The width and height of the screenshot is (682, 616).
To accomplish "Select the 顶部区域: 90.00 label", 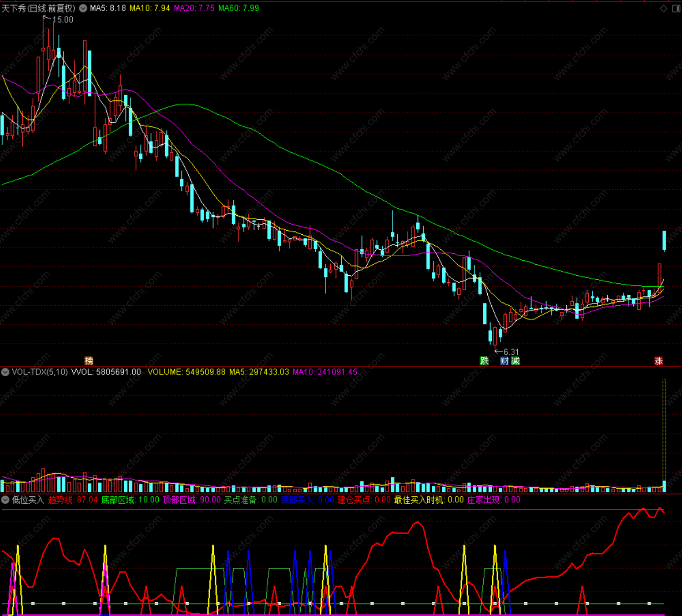I will coord(192,500).
